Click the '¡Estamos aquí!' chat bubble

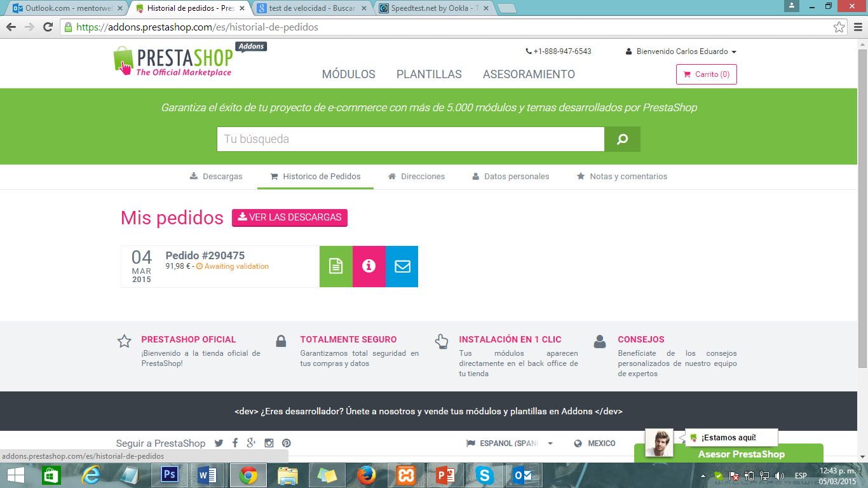731,437
